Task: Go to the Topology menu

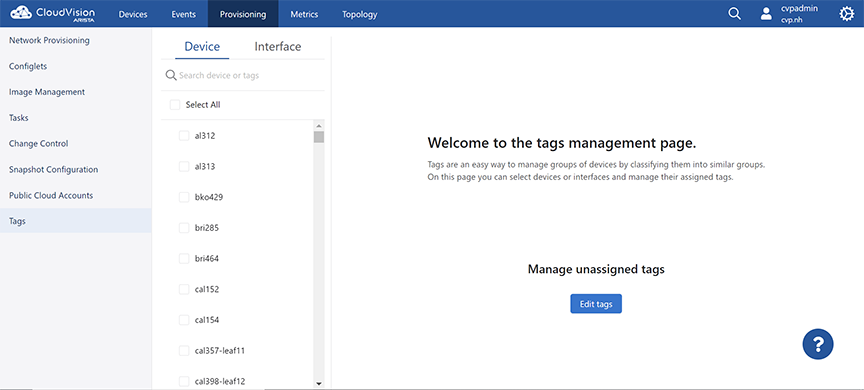Action: coord(359,14)
